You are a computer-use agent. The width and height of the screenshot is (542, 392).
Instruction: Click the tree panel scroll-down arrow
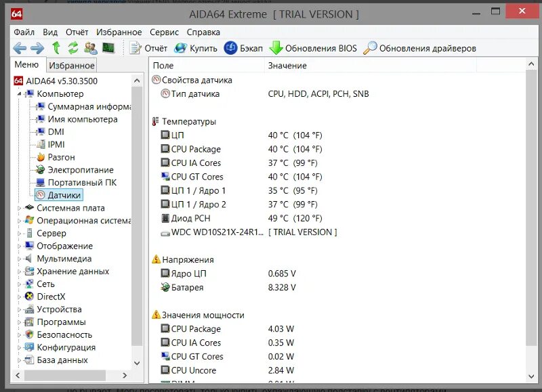pyautogui.click(x=137, y=363)
